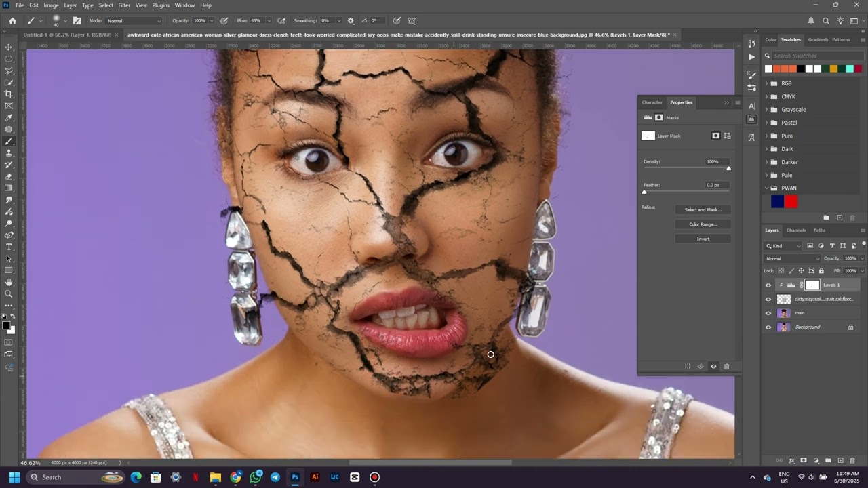This screenshot has height=488, width=868.
Task: Select the Hand tool
Action: coord(9,282)
